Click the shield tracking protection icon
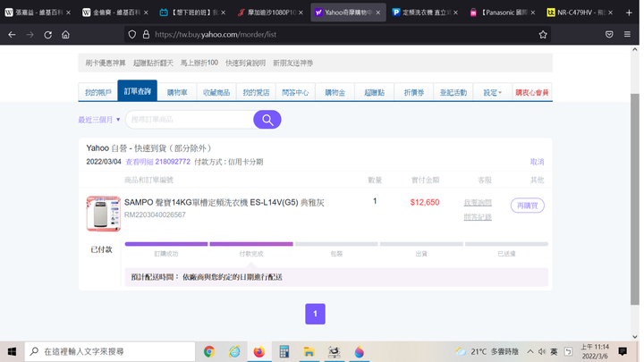Image resolution: width=644 pixels, height=362 pixels. pos(131,35)
